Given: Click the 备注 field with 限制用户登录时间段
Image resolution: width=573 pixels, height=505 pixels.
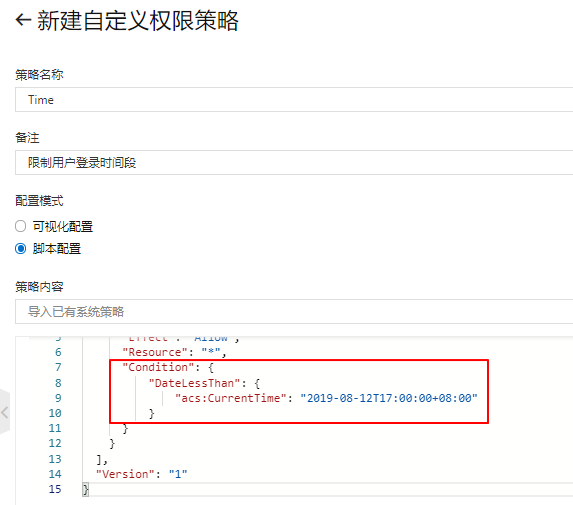Looking at the screenshot, I should point(294,162).
